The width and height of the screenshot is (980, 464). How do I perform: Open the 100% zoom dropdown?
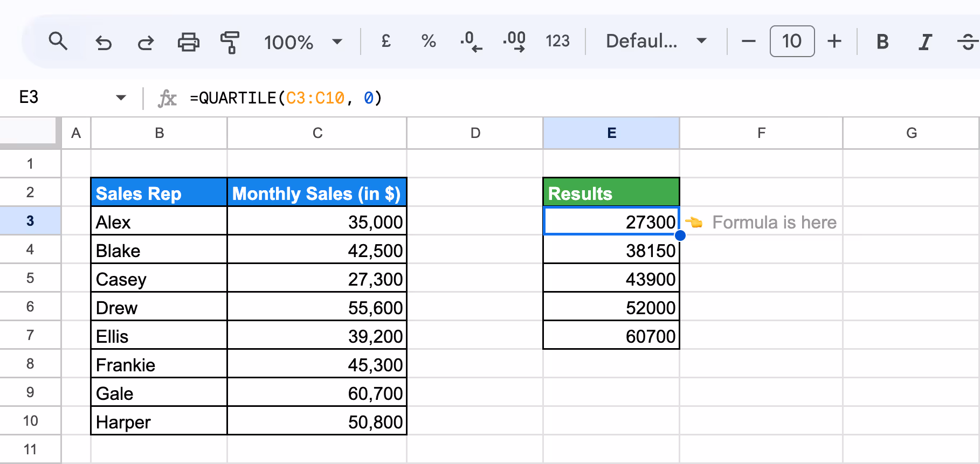[x=303, y=41]
